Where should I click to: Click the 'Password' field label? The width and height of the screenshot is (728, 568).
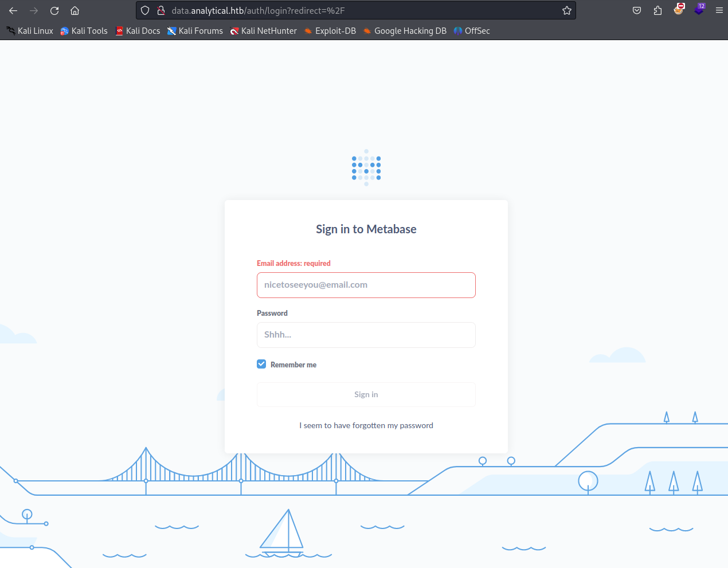[272, 313]
